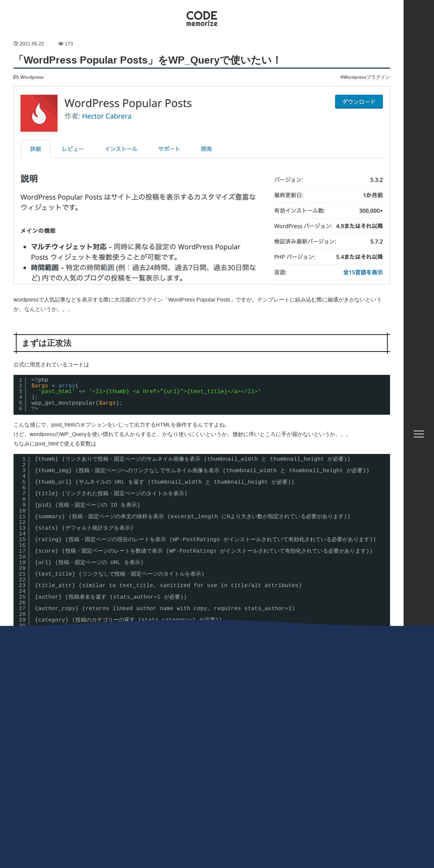Select the レビュー tab
The image size is (434, 868).
(x=73, y=149)
